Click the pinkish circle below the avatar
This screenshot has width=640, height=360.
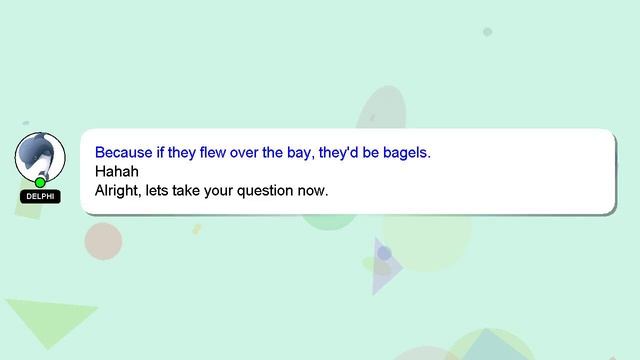103,241
